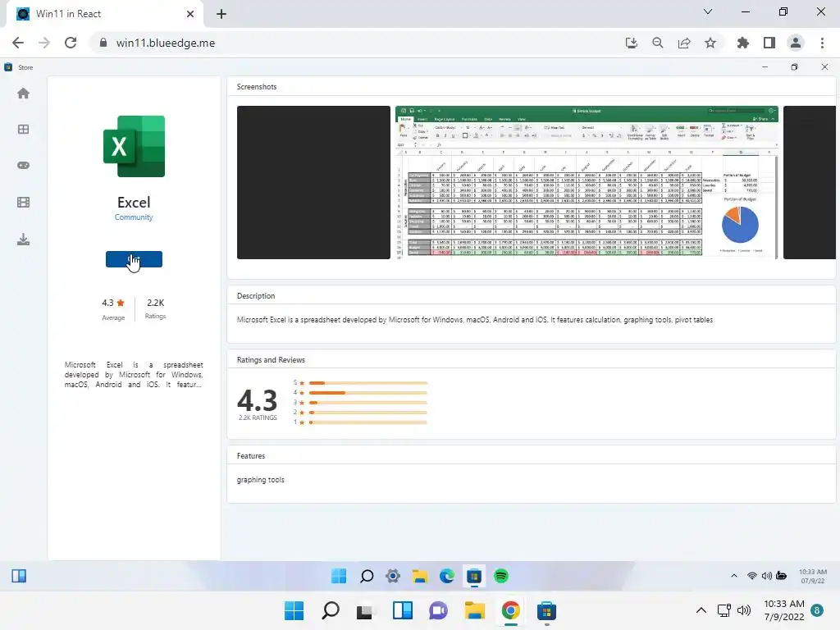Click the inner taskbar battery icon
Image resolution: width=840 pixels, height=630 pixels.
pos(782,576)
